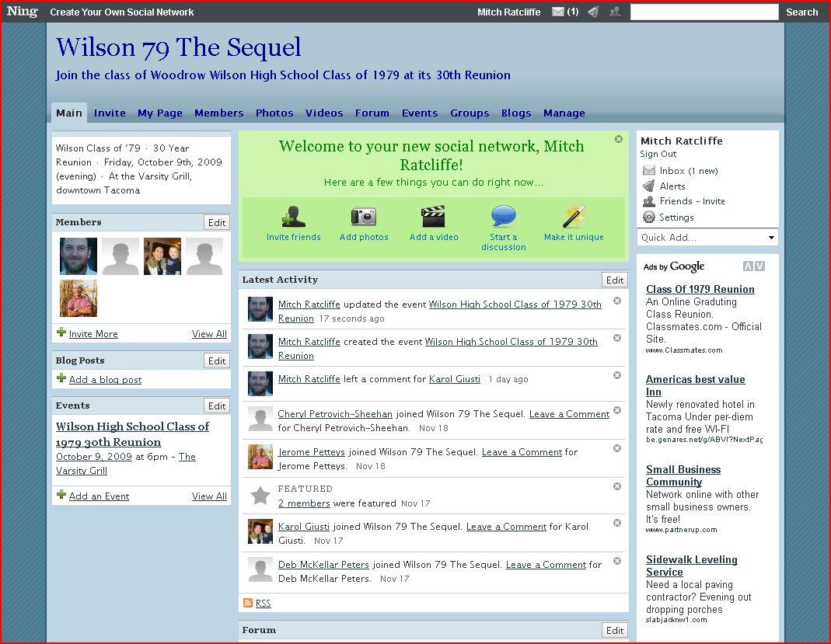Open the Invite tab

pos(110,113)
